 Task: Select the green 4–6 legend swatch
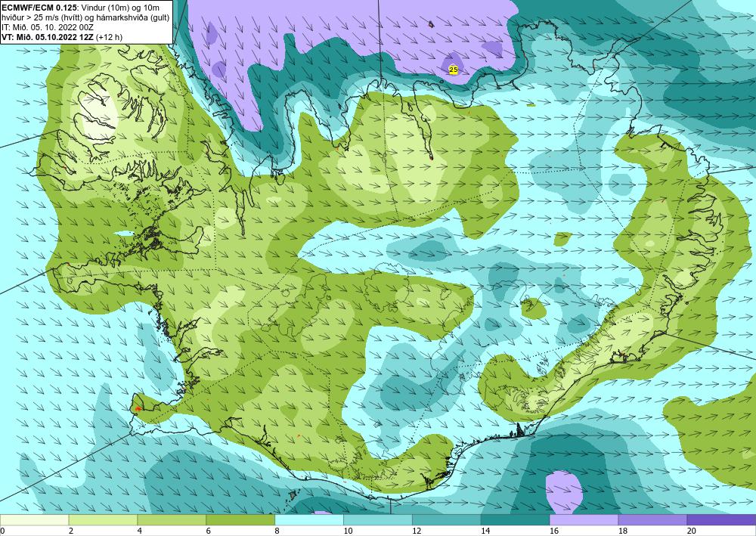pos(172,519)
